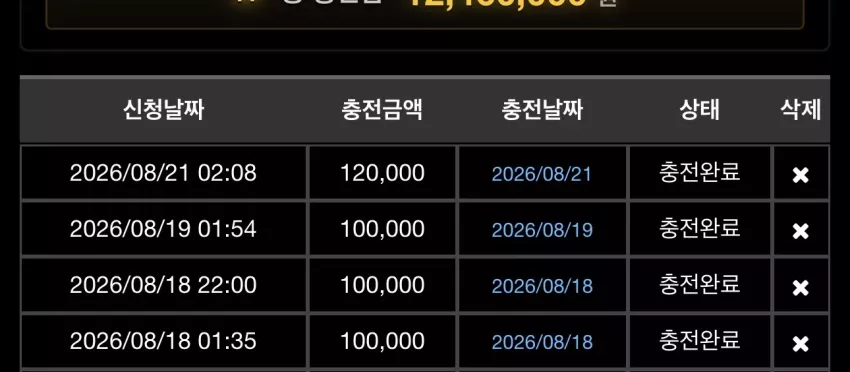
Task: Open the blue 2026/08/21 charge date link
Action: pos(542,174)
